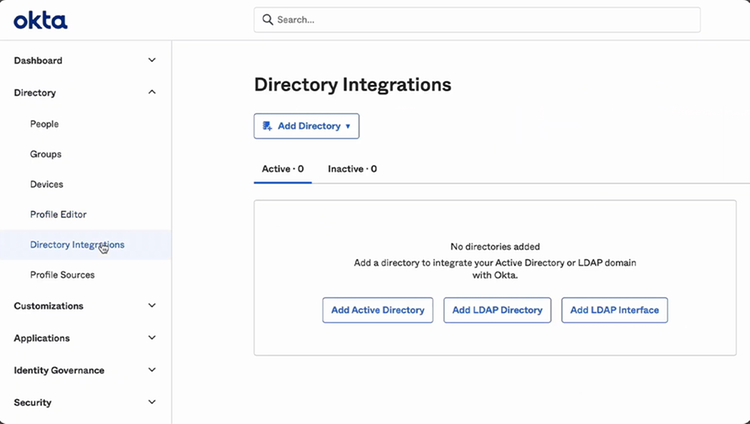Screen dimensions: 750x424
Task: Open Groups in the sidebar
Action: [46, 154]
